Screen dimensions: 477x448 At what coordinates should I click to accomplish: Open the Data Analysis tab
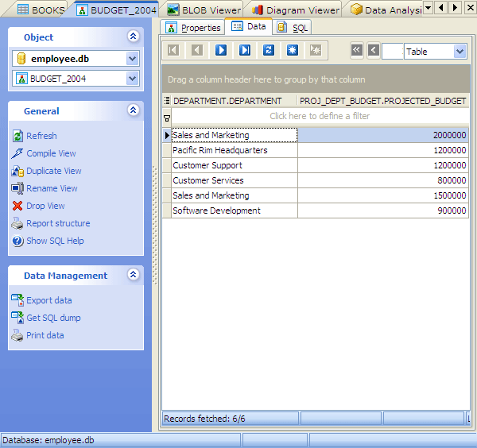(386, 10)
